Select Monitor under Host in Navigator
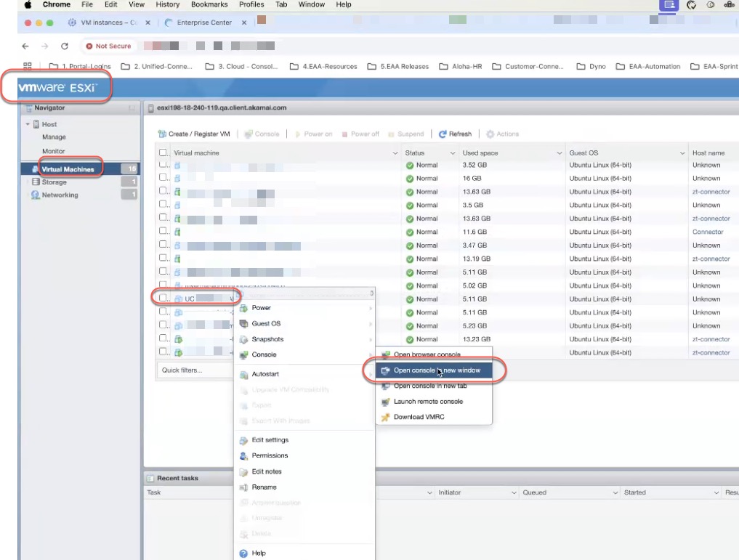Image resolution: width=739 pixels, height=560 pixels. [x=54, y=151]
